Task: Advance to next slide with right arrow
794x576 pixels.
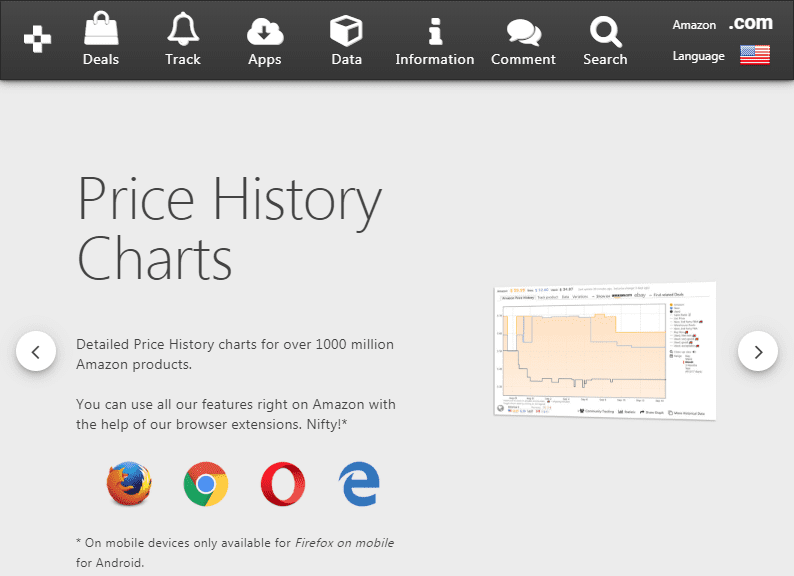Action: coord(758,351)
